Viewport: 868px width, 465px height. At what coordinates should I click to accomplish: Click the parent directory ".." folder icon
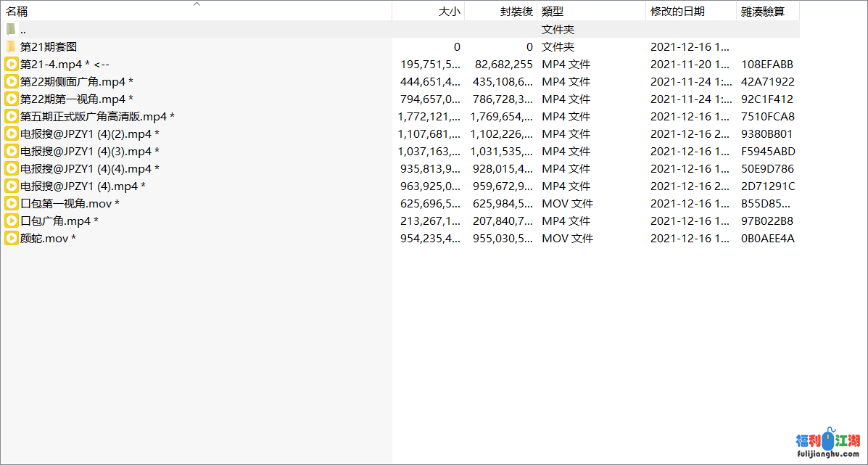point(11,29)
